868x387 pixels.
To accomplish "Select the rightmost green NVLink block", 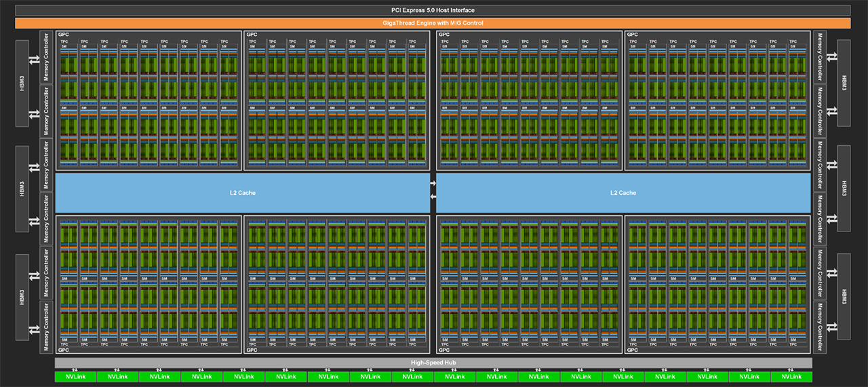I will [x=791, y=377].
